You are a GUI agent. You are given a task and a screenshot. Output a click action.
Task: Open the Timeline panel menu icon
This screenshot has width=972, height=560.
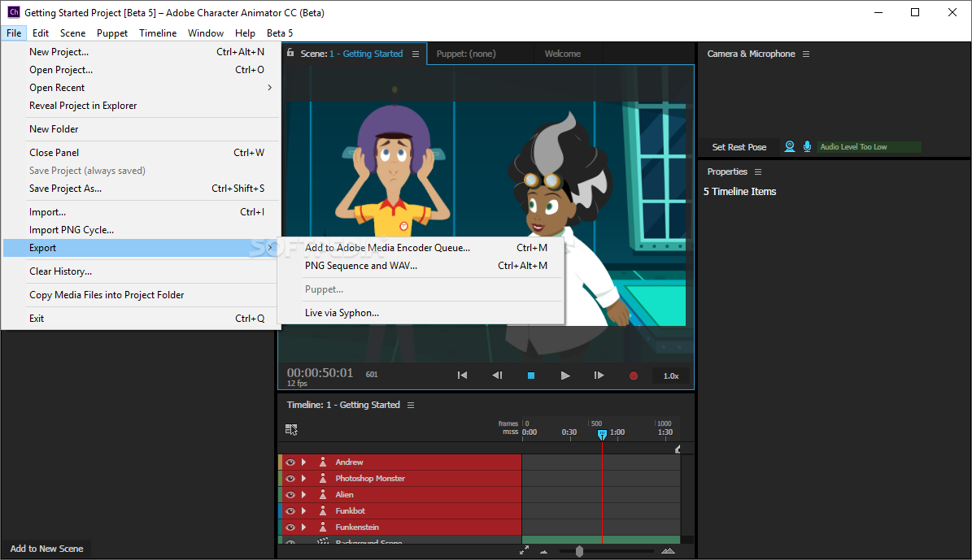point(411,405)
